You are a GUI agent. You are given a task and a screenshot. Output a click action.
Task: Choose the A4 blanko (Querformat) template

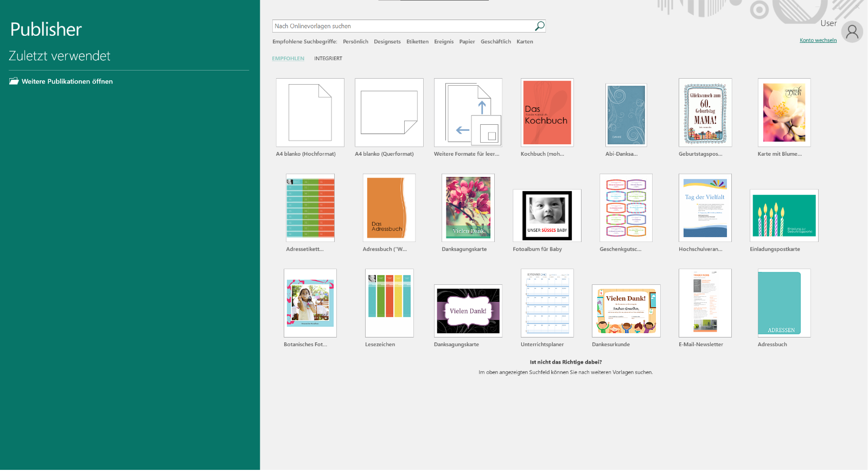(x=389, y=113)
